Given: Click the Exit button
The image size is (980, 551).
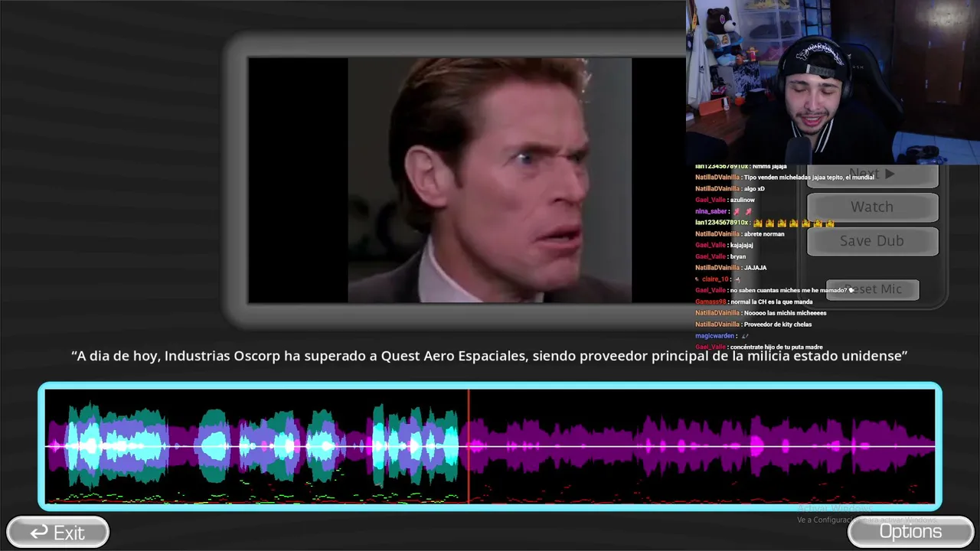Looking at the screenshot, I should 58,532.
